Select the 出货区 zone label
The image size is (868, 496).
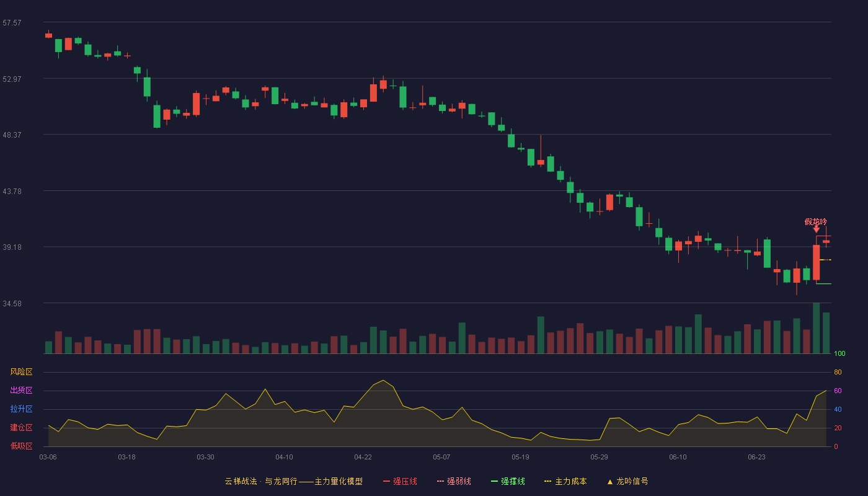tap(21, 391)
